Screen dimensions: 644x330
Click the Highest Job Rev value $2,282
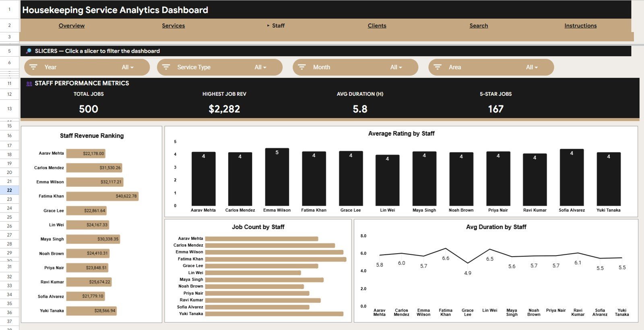point(224,109)
